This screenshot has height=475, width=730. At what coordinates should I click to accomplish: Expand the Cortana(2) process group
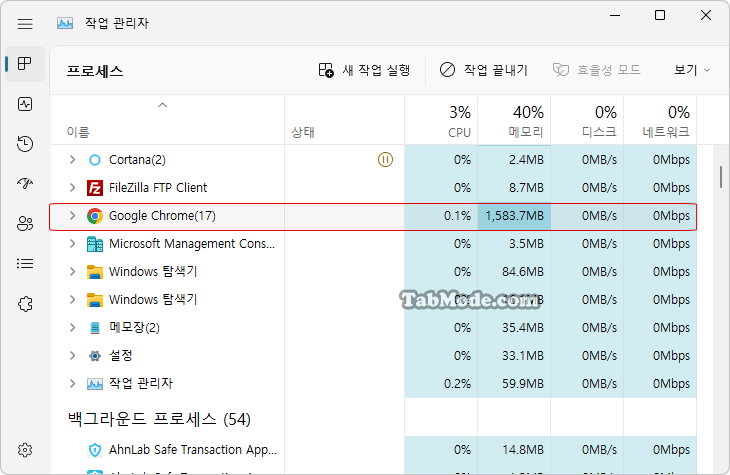(73, 160)
